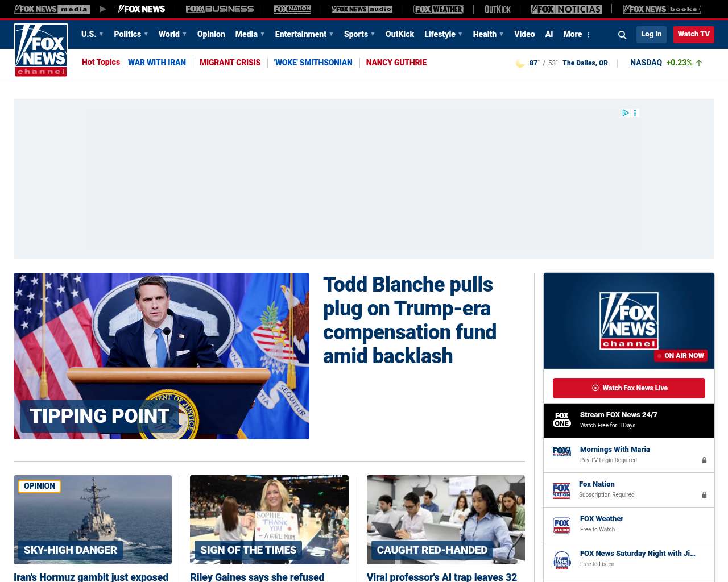Visit Fox News Books logo
The image size is (728, 582).
(x=662, y=9)
